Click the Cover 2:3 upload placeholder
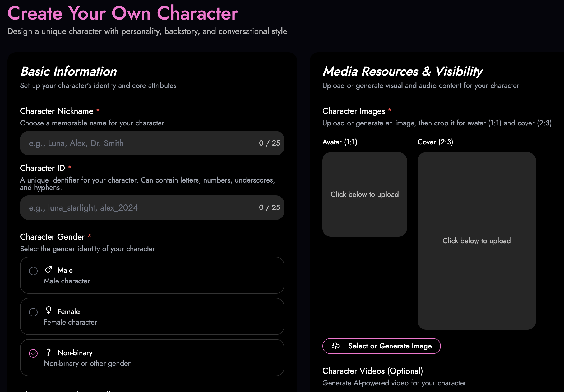This screenshot has width=564, height=392. pyautogui.click(x=477, y=241)
